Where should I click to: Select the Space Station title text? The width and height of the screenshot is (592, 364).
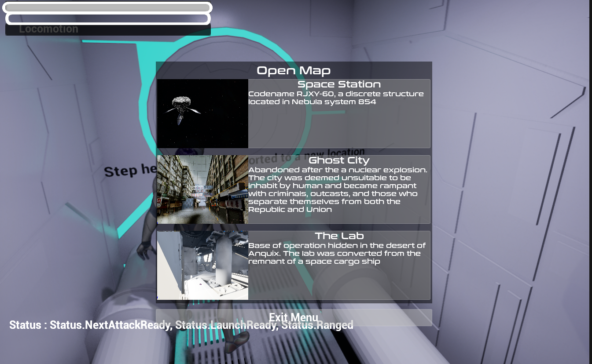[339, 84]
